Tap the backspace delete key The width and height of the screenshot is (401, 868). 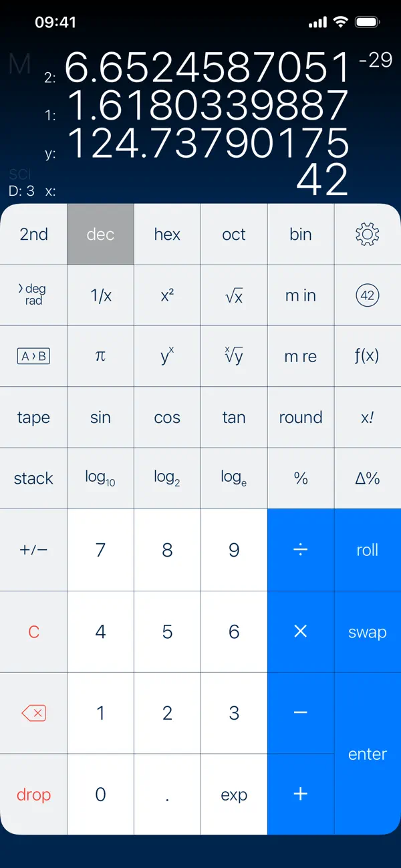point(33,713)
